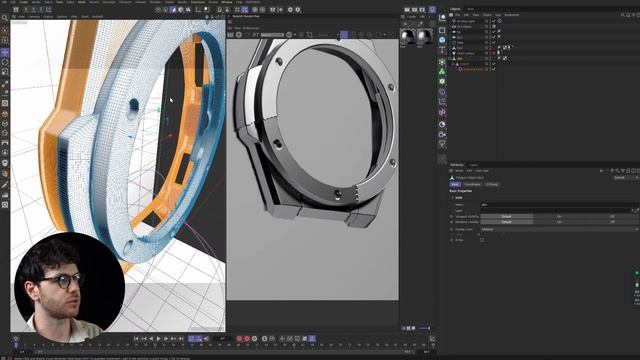
Task: Switch to the Coordinates tab in Attributes
Action: pyautogui.click(x=472, y=184)
